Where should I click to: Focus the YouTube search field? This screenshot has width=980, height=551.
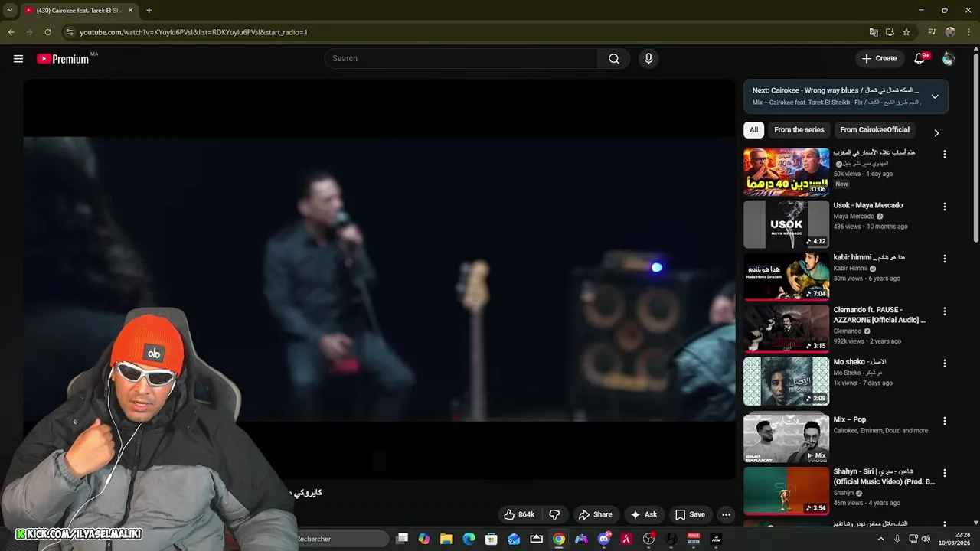462,58
